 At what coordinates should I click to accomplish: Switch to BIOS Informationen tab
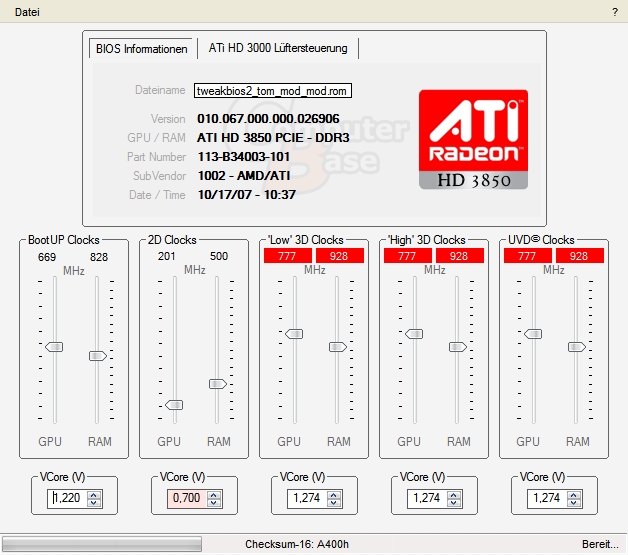141,49
